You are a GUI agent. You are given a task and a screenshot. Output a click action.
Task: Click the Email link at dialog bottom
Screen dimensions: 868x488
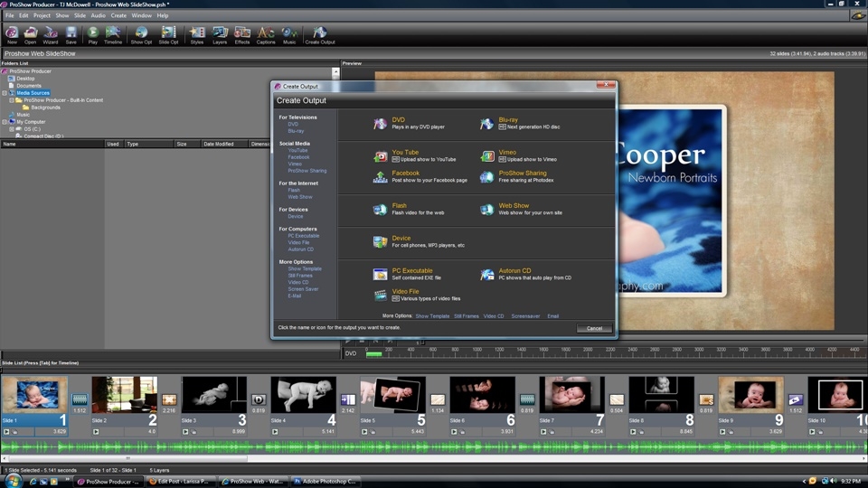click(x=553, y=316)
